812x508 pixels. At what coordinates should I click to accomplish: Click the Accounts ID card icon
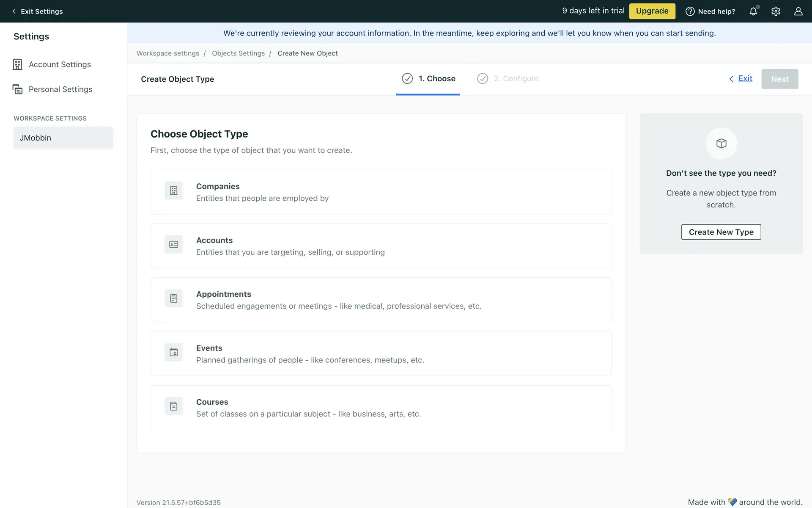pyautogui.click(x=173, y=244)
